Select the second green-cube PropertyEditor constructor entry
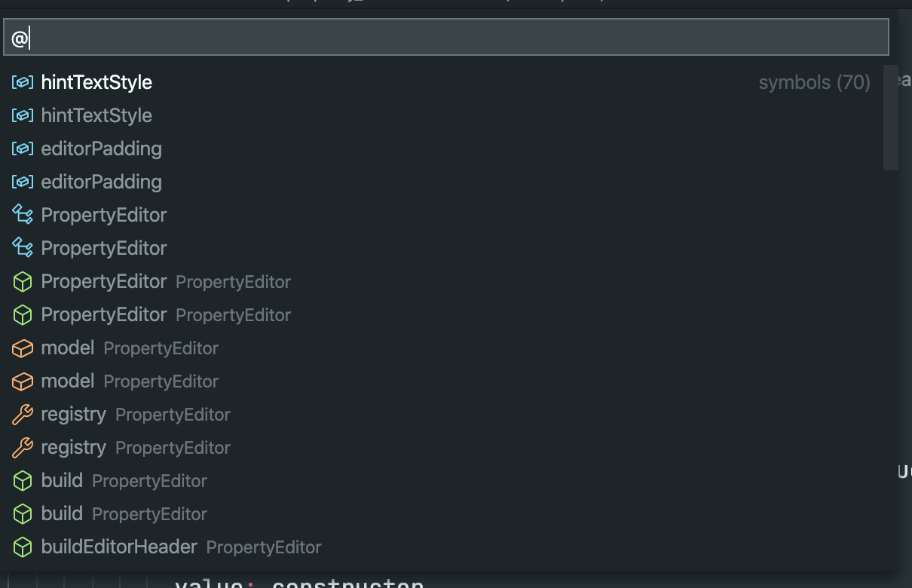Screen dimensions: 912x588 click(x=443, y=314)
